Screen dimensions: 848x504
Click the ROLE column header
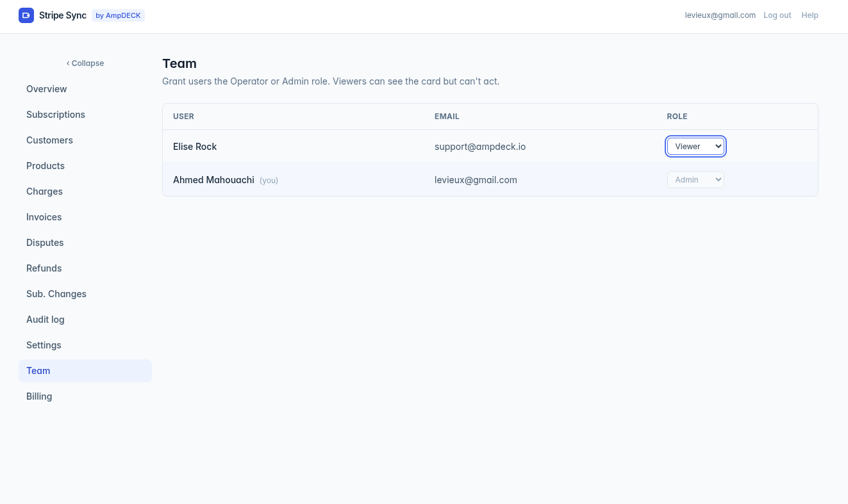tap(677, 117)
